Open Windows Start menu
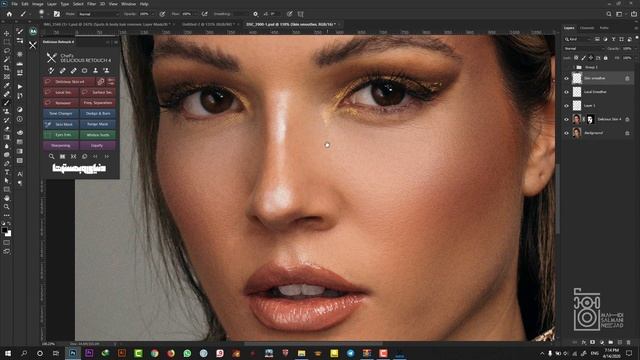The height and width of the screenshot is (360, 640). (x=7, y=353)
